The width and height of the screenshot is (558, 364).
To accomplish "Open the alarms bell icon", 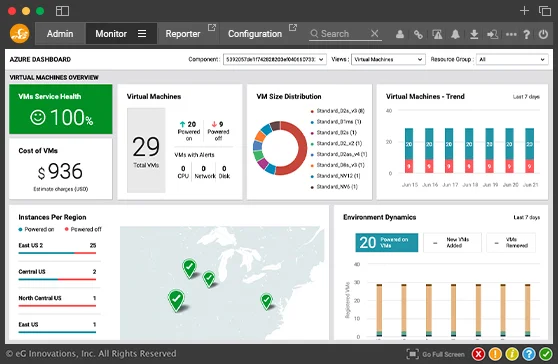I will tap(455, 34).
